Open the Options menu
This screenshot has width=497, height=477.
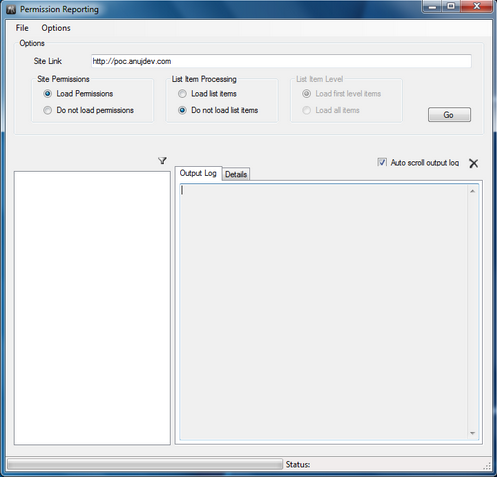56,28
